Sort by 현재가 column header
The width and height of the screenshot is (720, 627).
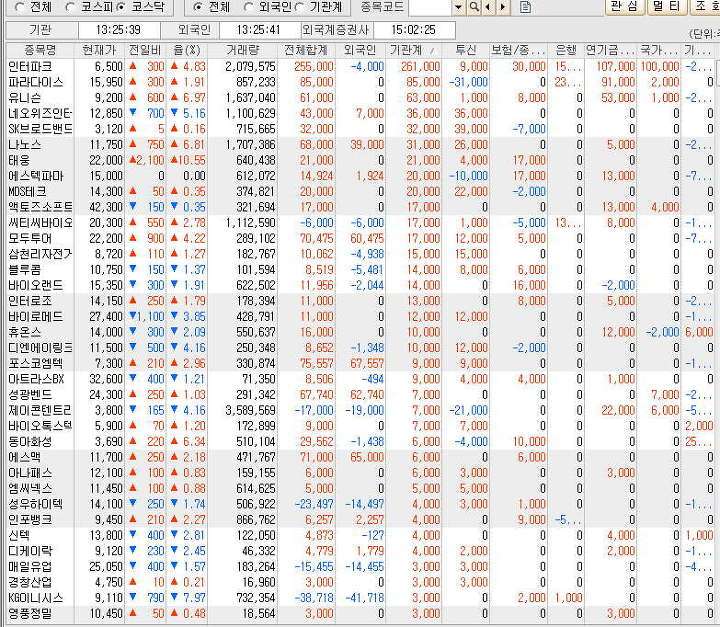99,50
